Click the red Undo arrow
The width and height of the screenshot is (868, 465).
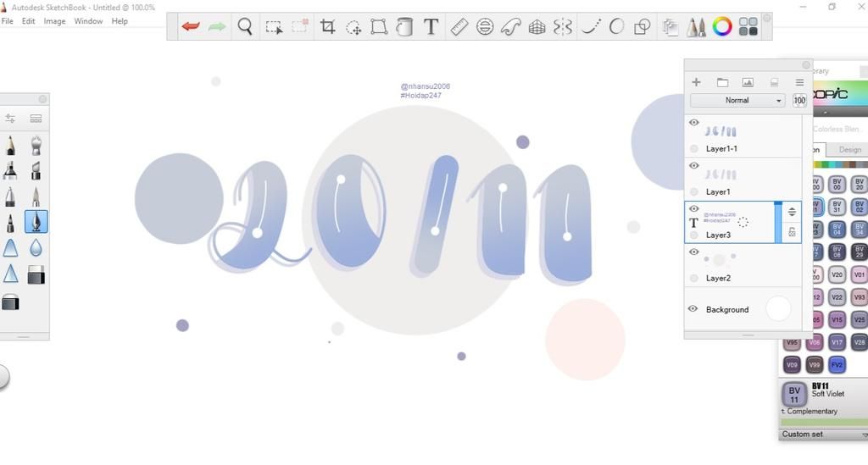(191, 26)
